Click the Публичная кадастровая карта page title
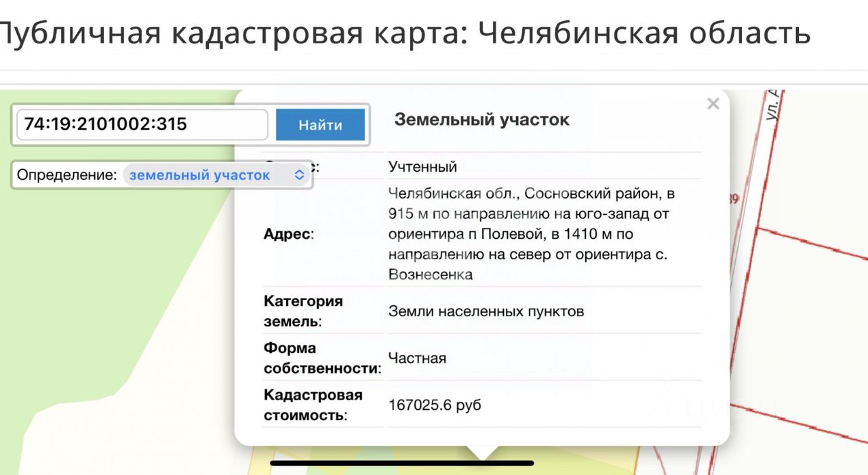This screenshot has width=868, height=475. tap(403, 32)
